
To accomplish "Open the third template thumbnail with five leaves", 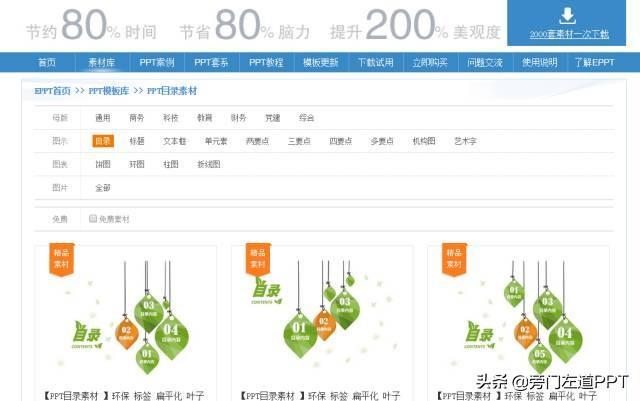I will coord(518,316).
